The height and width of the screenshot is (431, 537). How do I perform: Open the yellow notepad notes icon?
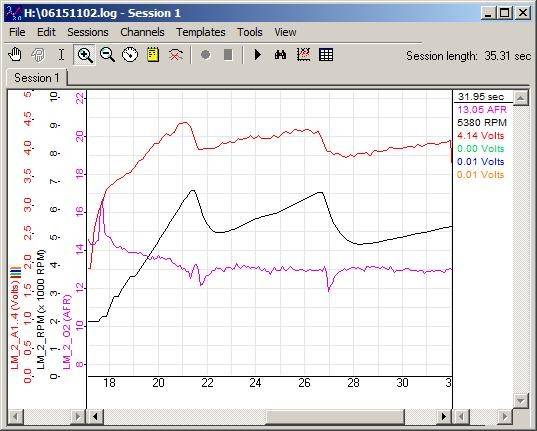[x=153, y=55]
